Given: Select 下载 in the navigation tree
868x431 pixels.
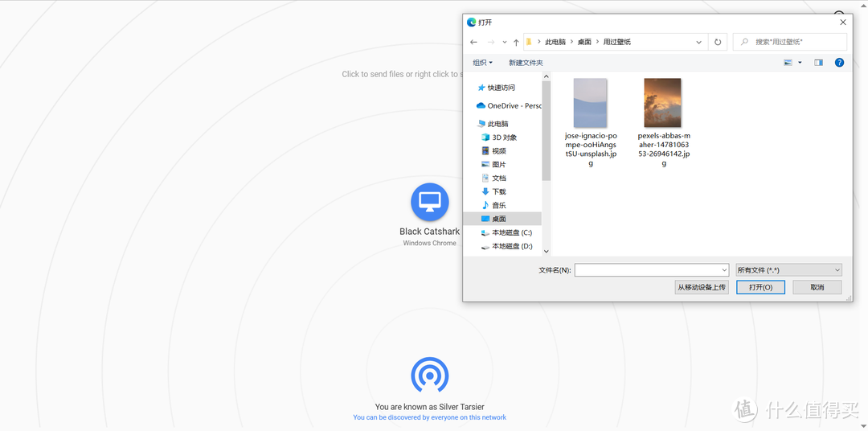Looking at the screenshot, I should click(x=499, y=191).
